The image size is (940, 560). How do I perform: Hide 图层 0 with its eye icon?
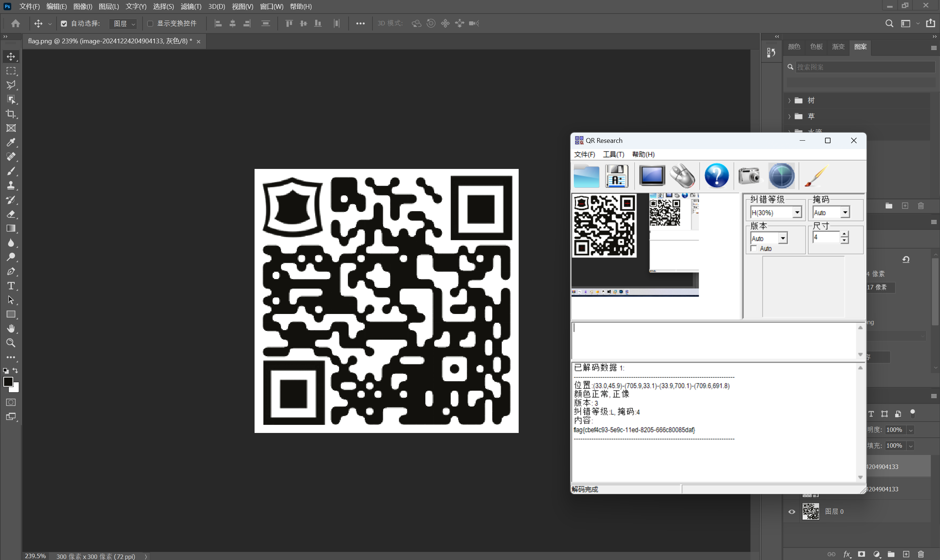(792, 512)
